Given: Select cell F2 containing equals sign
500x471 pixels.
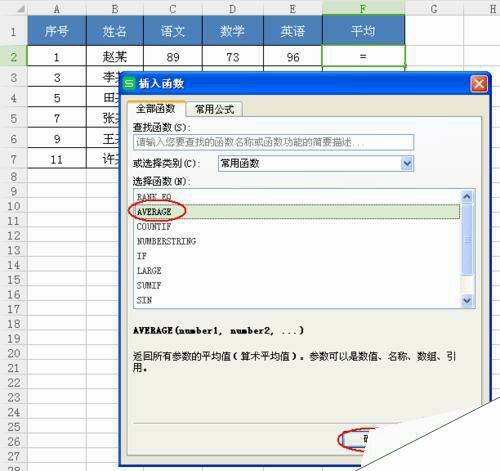Looking at the screenshot, I should click(x=363, y=56).
